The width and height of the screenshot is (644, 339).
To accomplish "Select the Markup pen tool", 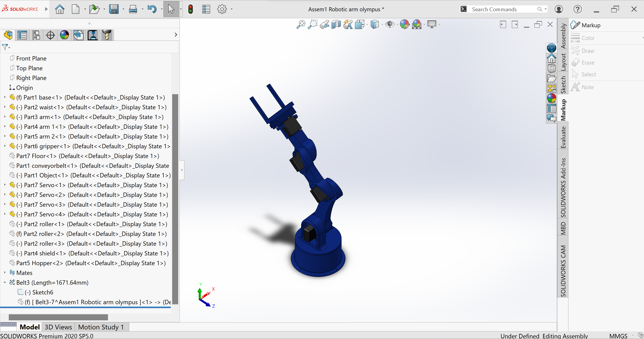I will coord(575,25).
